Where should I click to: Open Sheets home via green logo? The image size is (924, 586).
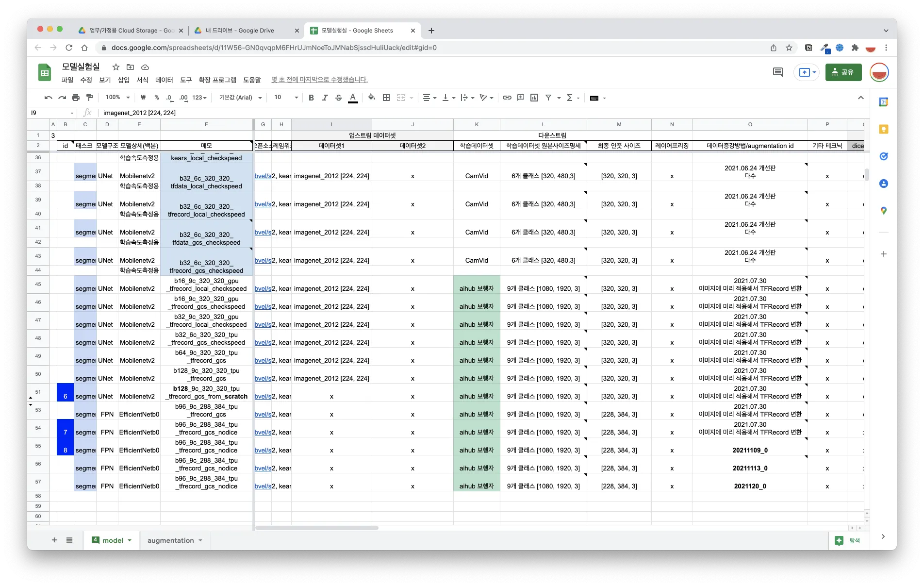(45, 73)
